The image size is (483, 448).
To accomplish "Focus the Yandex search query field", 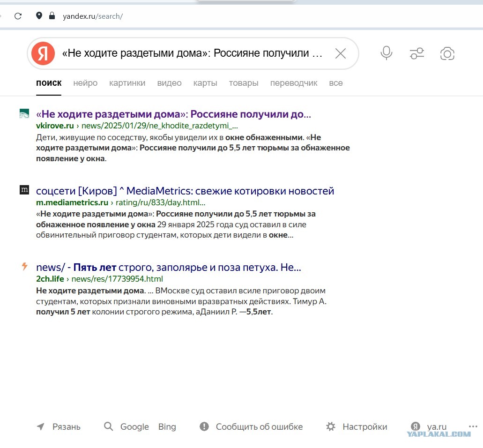I will (x=193, y=53).
